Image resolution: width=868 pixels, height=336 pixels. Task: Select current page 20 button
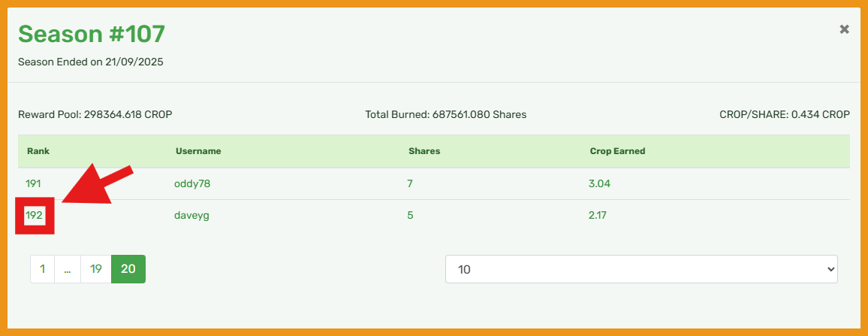click(x=128, y=269)
